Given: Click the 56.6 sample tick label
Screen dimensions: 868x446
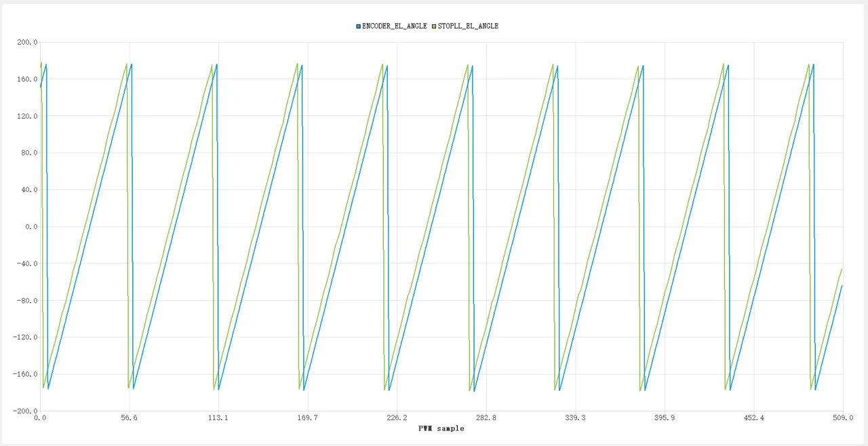Looking at the screenshot, I should coord(130,418).
